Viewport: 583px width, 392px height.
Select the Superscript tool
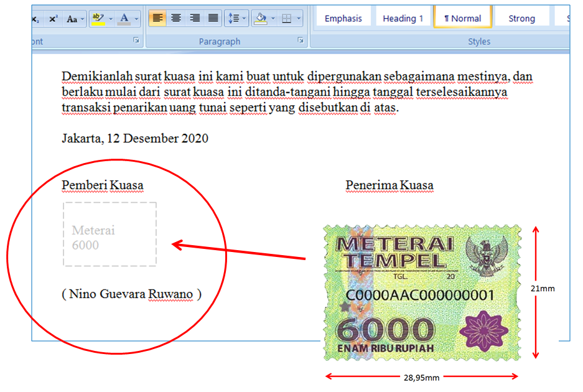(x=53, y=17)
